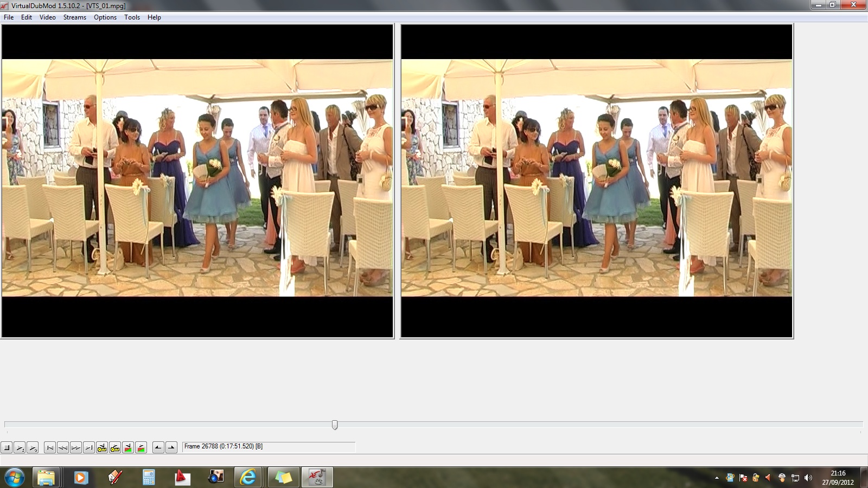Open the Video menu

tap(48, 17)
